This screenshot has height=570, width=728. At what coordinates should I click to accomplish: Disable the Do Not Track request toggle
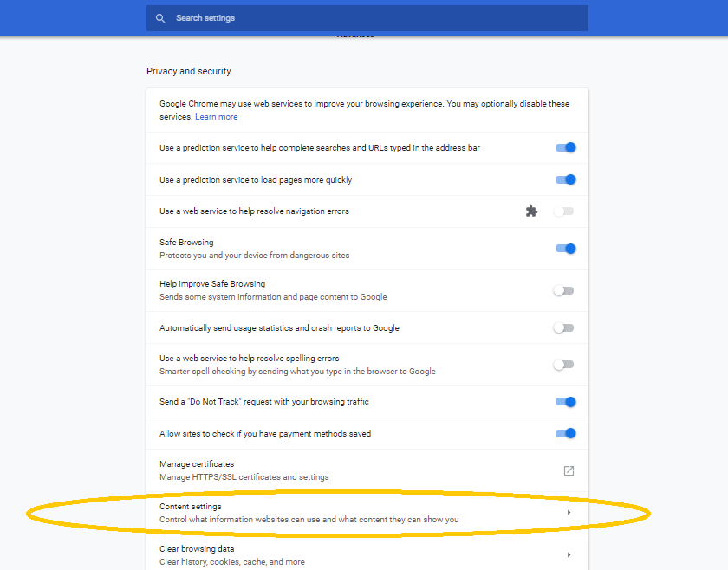coord(565,402)
